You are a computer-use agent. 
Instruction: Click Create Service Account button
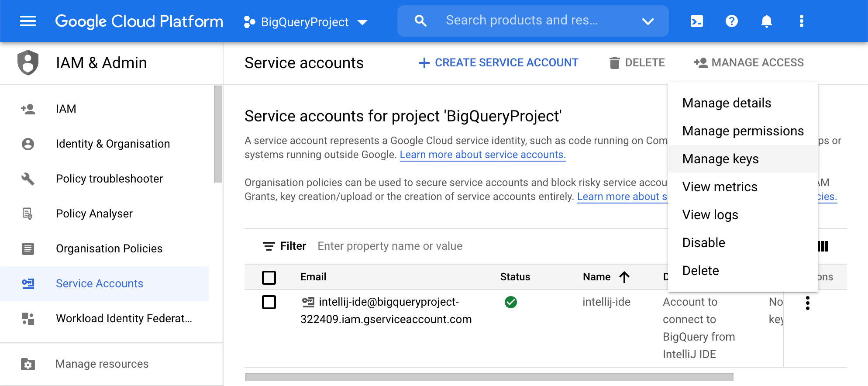[x=499, y=63]
